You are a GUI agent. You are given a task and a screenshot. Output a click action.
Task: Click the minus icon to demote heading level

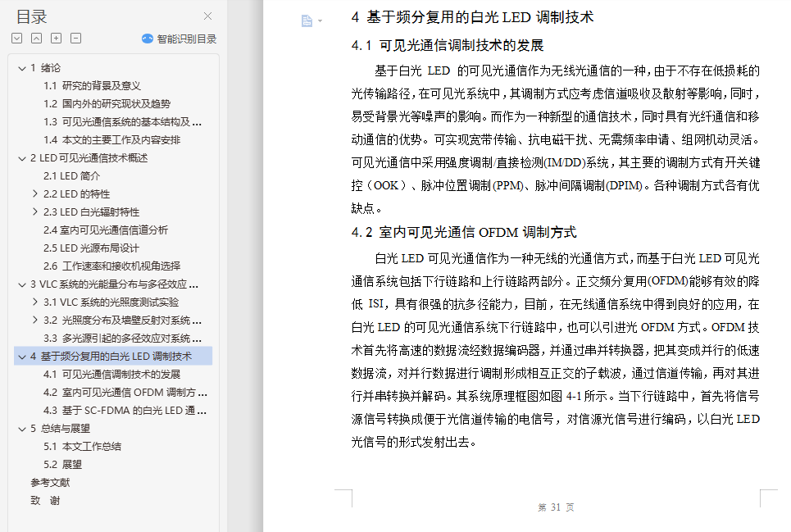click(x=75, y=39)
